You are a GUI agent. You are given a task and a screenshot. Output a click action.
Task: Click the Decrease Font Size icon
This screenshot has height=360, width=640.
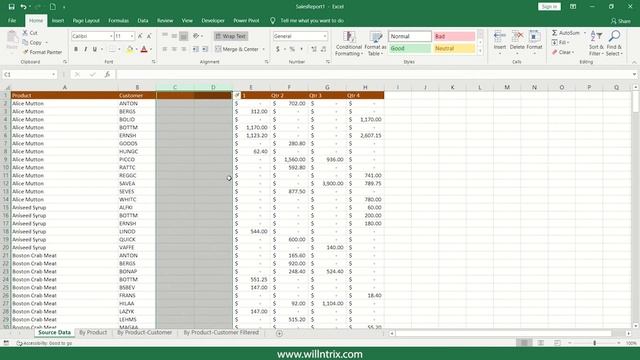click(x=149, y=36)
